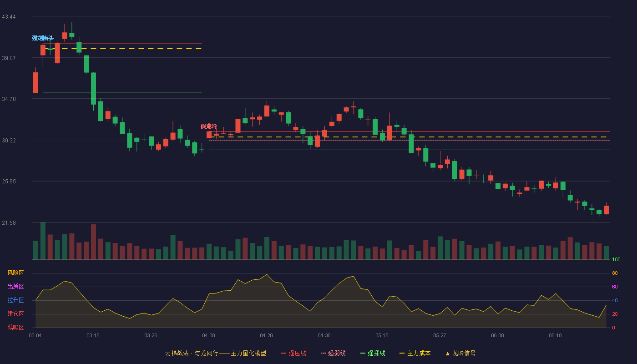Screen dimensions: 637x364
Task: Click the 04-20 date label
Action: (266, 335)
